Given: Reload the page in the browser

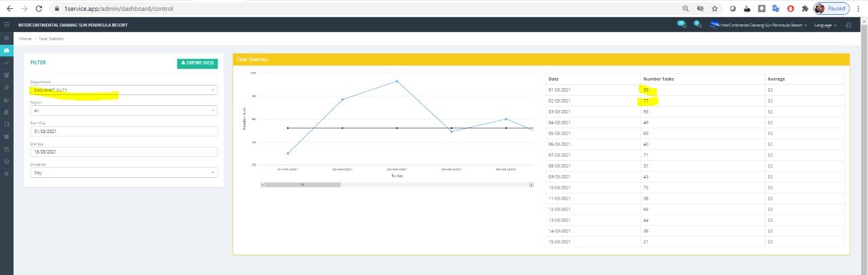Looking at the screenshot, I should [39, 9].
